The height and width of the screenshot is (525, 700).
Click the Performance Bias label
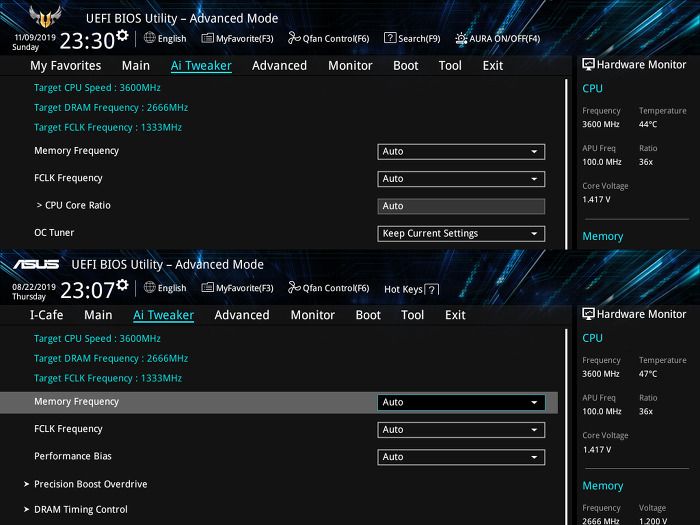point(73,456)
